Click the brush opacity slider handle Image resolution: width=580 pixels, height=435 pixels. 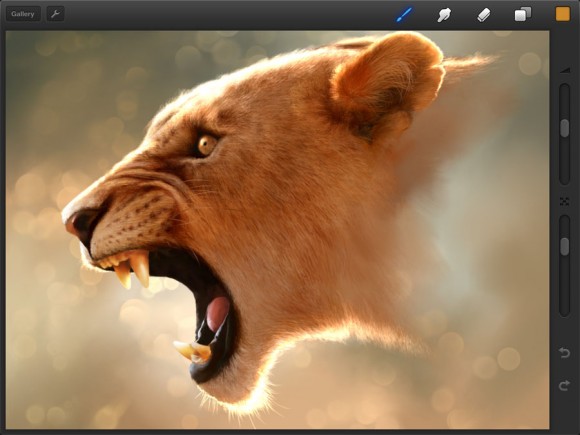pyautogui.click(x=564, y=246)
